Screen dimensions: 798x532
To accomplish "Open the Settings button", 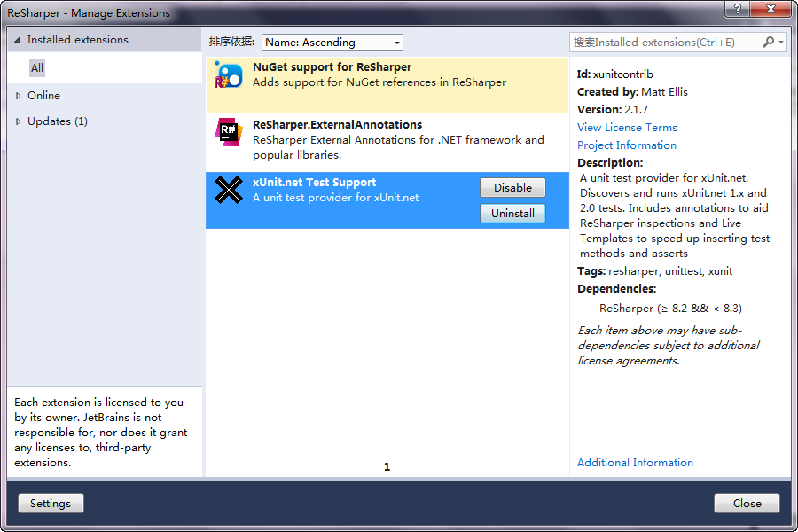I will [51, 504].
